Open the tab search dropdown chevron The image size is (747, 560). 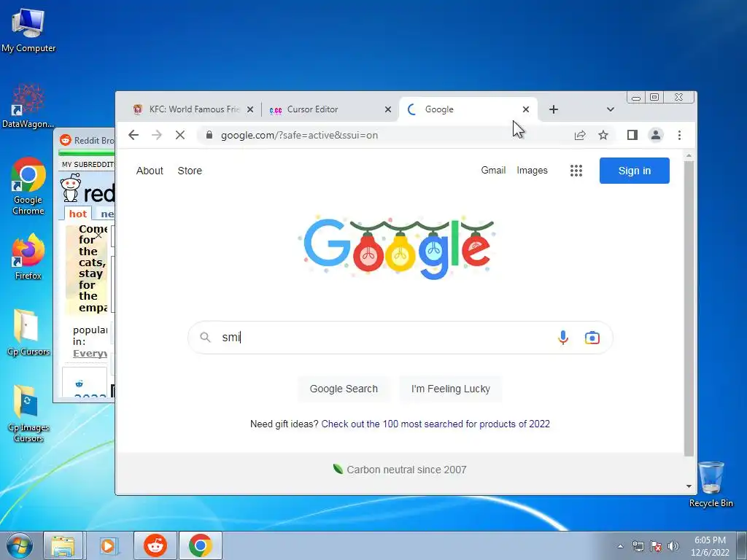[x=611, y=109]
